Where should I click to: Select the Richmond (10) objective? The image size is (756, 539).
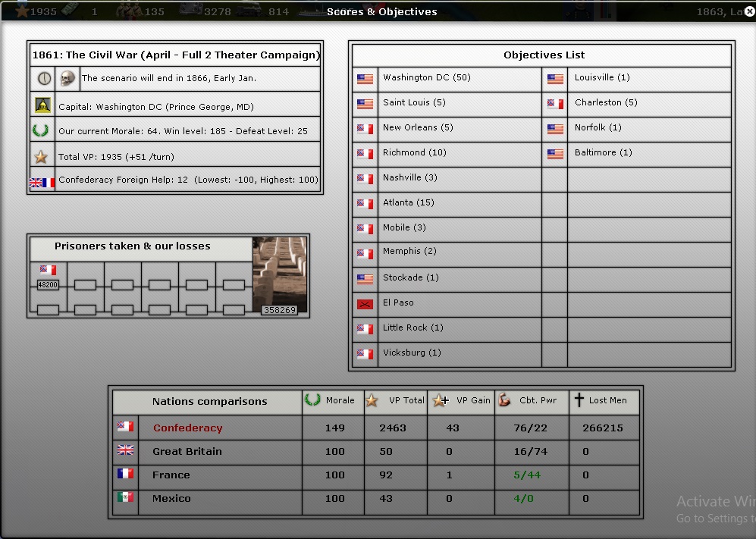pyautogui.click(x=415, y=152)
